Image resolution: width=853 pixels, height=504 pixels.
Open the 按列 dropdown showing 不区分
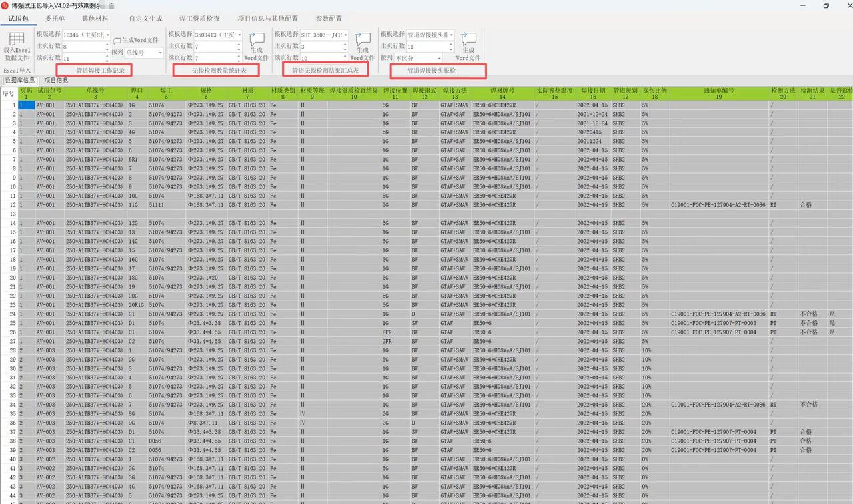tap(419, 59)
